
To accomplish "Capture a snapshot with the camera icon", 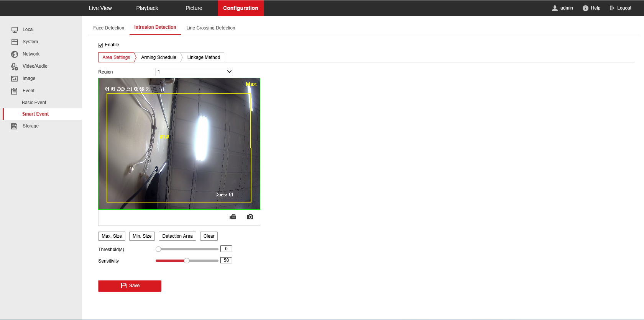I will [250, 217].
